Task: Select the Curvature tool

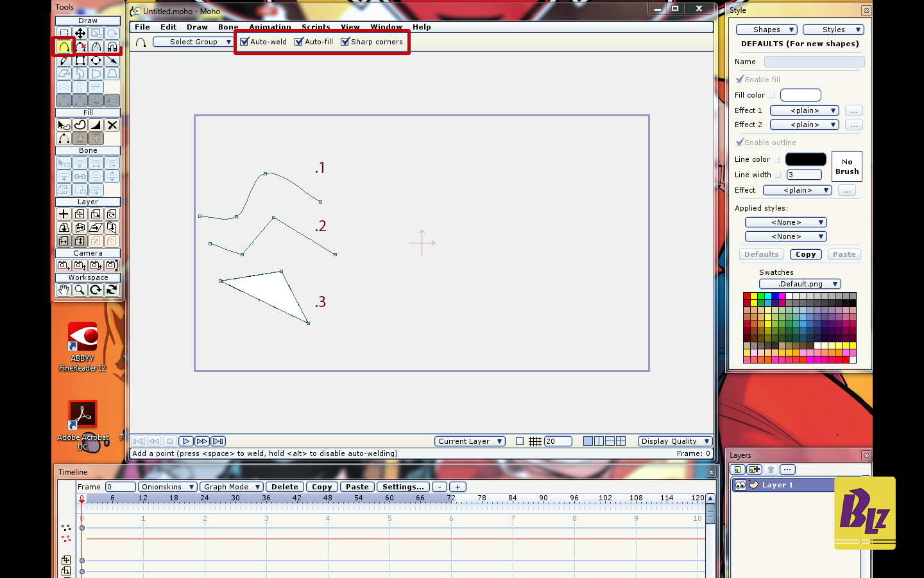Action: 96,46
